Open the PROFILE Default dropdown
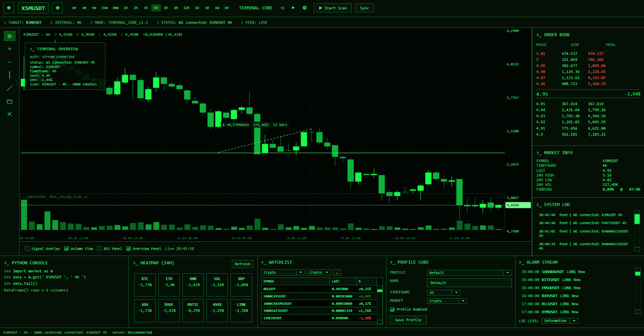This screenshot has width=644, height=336. pyautogui.click(x=469, y=273)
